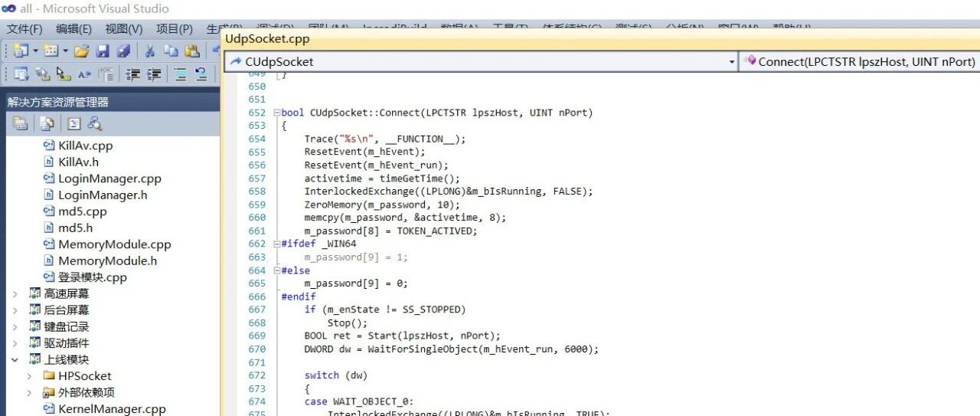
Task: Click the Paste clipboard icon
Action: click(x=192, y=51)
